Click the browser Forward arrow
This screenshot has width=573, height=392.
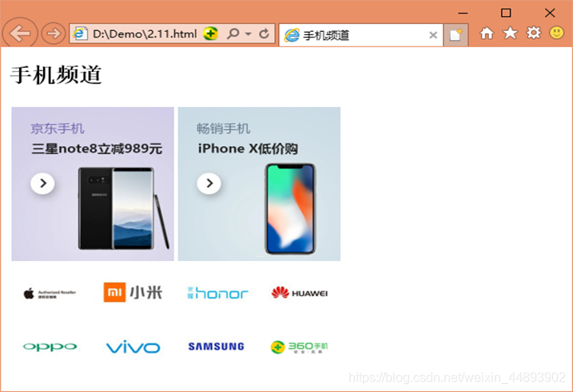click(x=54, y=34)
